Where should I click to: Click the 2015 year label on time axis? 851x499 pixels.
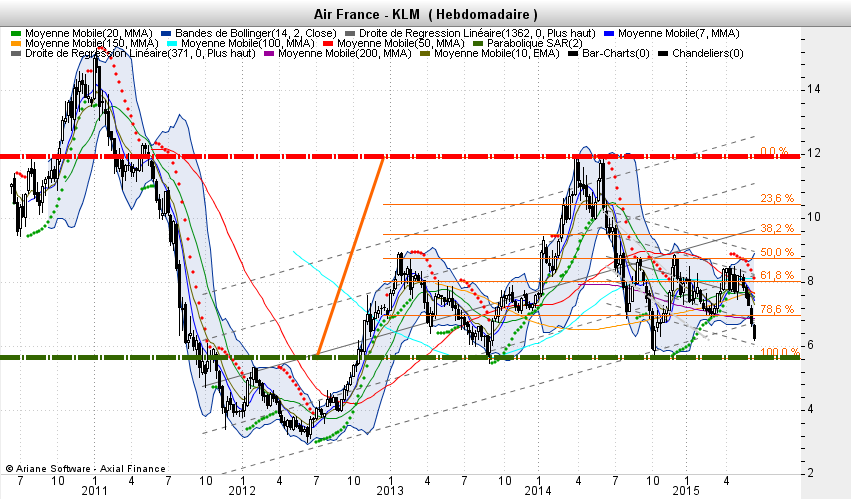coord(686,491)
